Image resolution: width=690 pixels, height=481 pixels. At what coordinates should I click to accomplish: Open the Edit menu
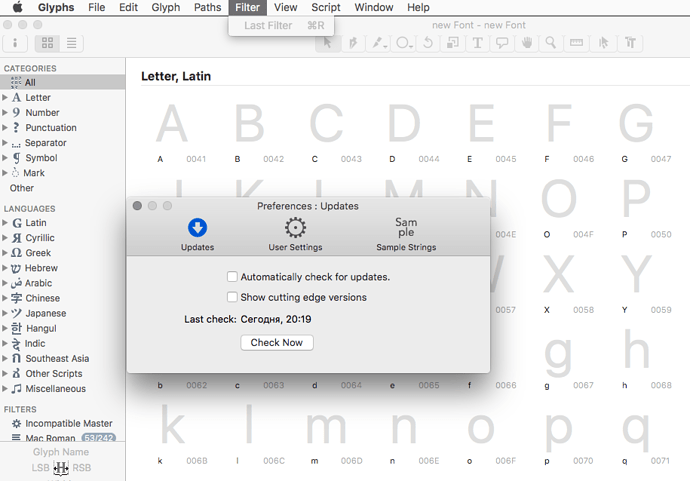tap(128, 7)
